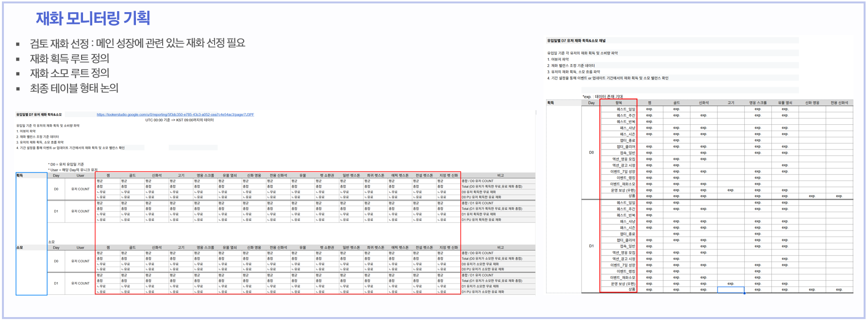This screenshot has width=868, height=320.
Task: Select '운영 보상 (우편)' row in right table D1 block
Action: [618, 284]
